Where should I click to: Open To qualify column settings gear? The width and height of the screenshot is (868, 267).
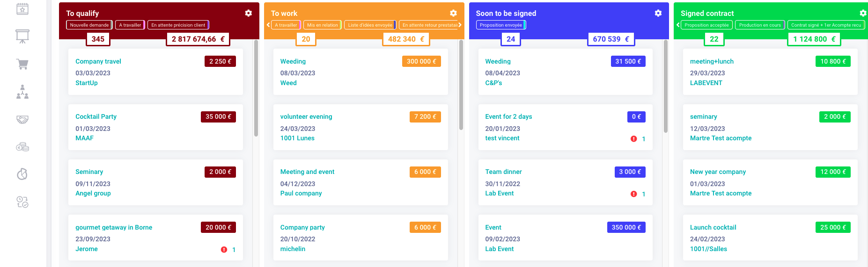click(x=249, y=13)
